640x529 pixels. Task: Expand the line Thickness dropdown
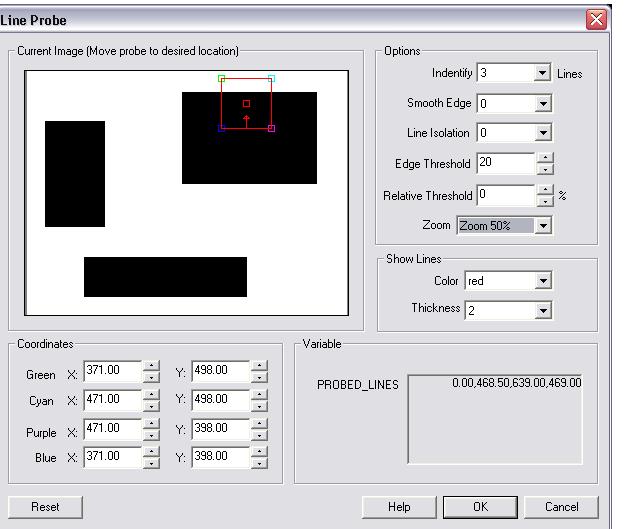[x=543, y=310]
